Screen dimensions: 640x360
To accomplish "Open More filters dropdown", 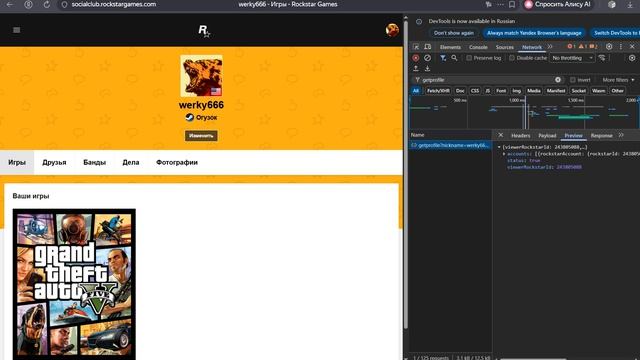I will click(x=618, y=80).
